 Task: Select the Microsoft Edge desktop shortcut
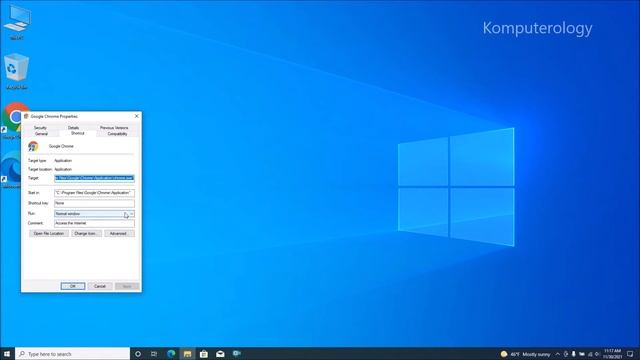[11, 169]
